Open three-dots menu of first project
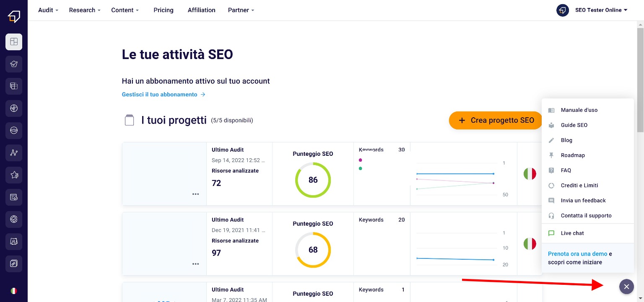Viewport: 644px width, 302px height. (x=195, y=194)
